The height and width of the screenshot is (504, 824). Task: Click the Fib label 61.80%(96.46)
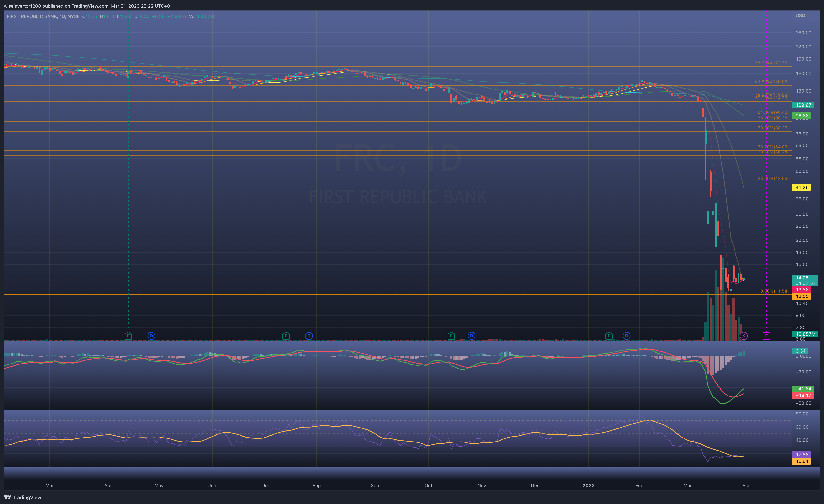[x=773, y=112]
